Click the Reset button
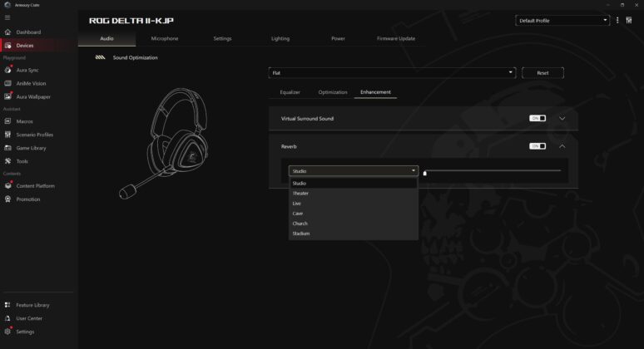The width and height of the screenshot is (644, 349). (542, 73)
